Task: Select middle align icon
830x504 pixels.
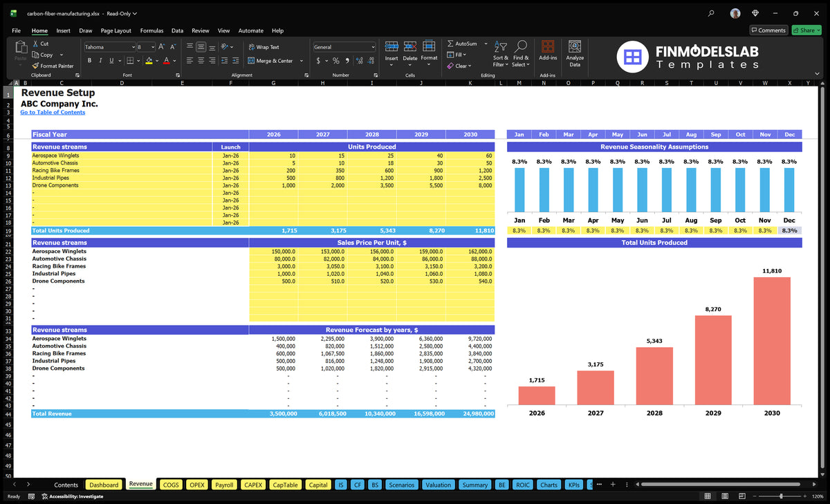Action: click(x=201, y=47)
